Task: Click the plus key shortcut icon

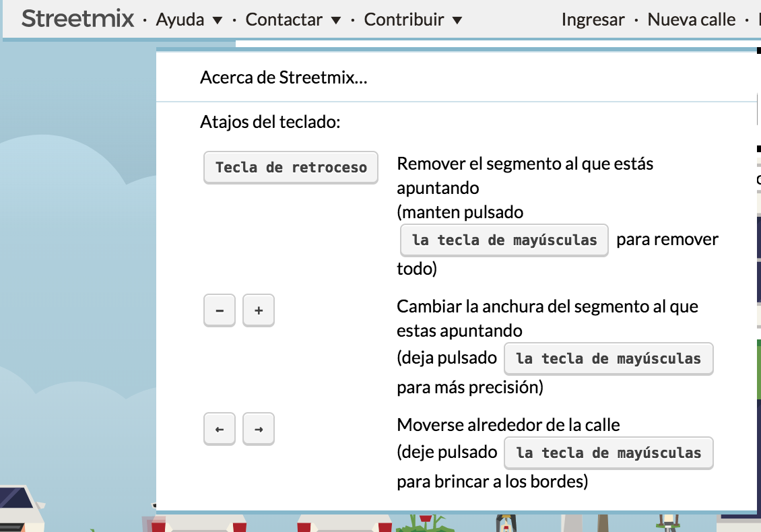Action: click(x=259, y=310)
